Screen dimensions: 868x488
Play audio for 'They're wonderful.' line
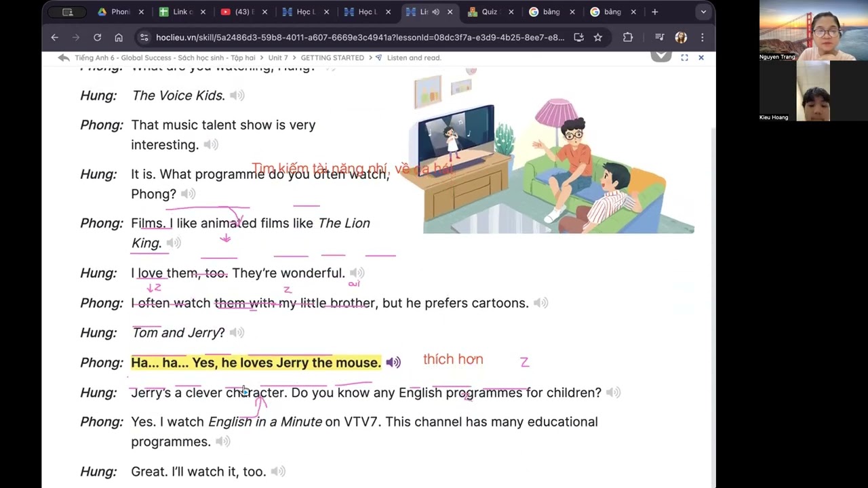(x=357, y=272)
